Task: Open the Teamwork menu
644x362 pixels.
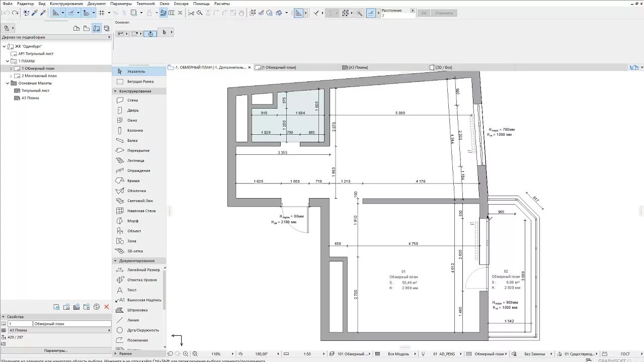Action: pyautogui.click(x=146, y=4)
